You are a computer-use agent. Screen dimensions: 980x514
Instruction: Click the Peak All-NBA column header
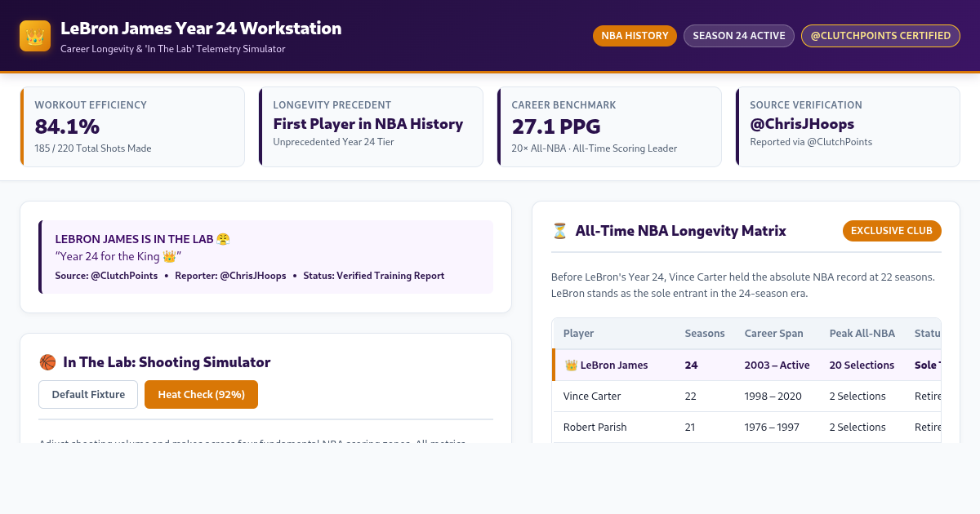coord(862,333)
